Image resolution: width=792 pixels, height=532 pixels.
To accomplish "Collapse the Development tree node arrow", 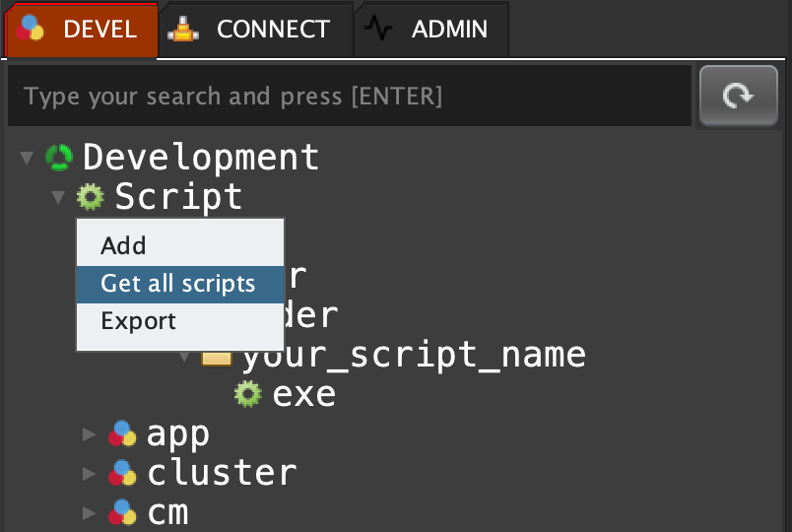I will click(27, 158).
